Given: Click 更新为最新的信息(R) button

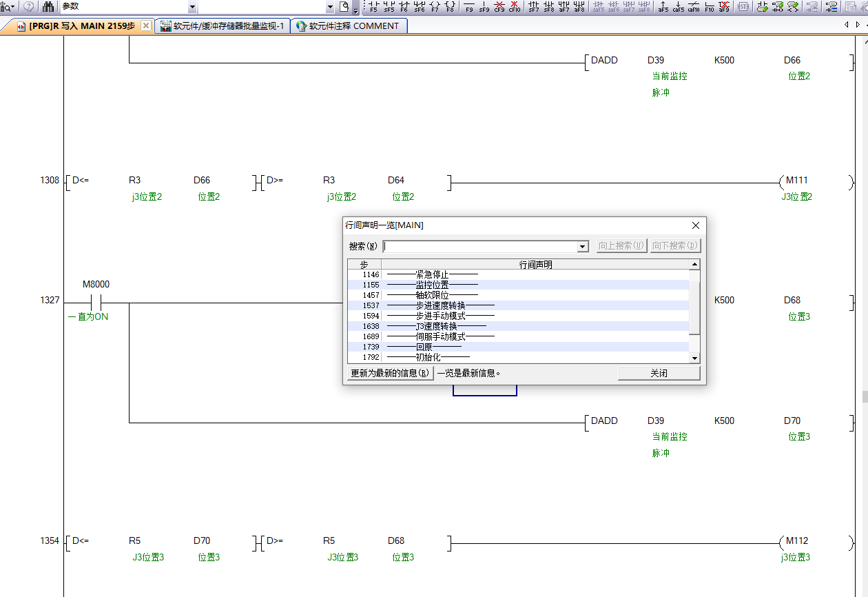Looking at the screenshot, I should tap(390, 373).
